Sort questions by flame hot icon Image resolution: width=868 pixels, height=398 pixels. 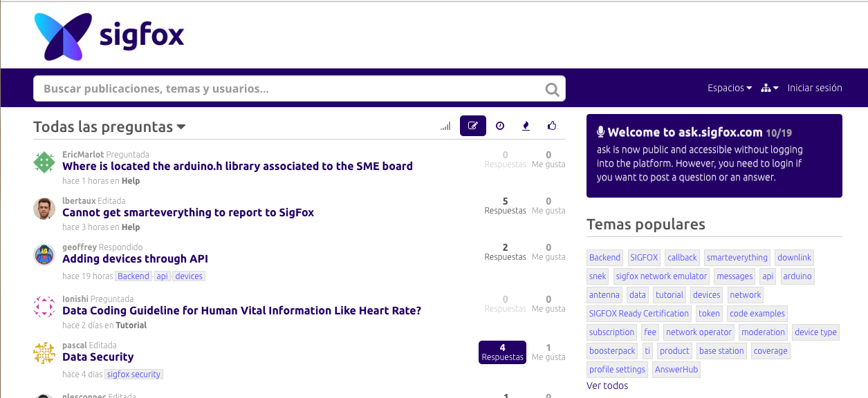[526, 126]
